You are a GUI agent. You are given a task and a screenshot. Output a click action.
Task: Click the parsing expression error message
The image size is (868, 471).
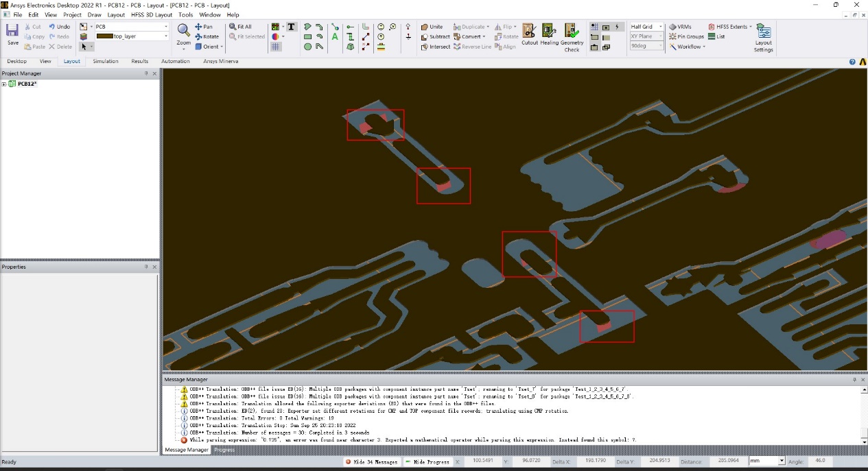coord(412,440)
